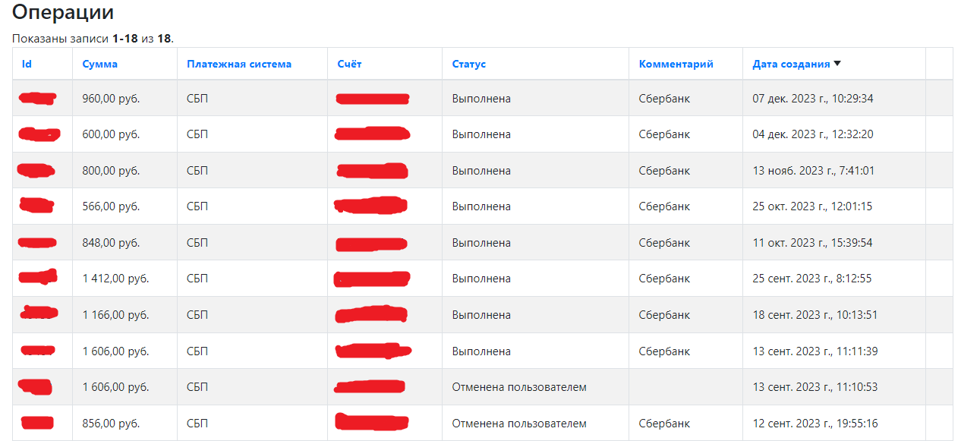Select the 25 окт. 2023 date cell
The height and width of the screenshot is (441, 980).
pos(833,206)
